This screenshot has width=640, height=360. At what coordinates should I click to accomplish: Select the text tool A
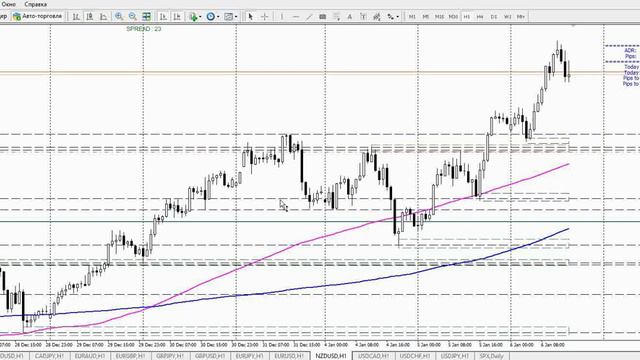tap(349, 17)
